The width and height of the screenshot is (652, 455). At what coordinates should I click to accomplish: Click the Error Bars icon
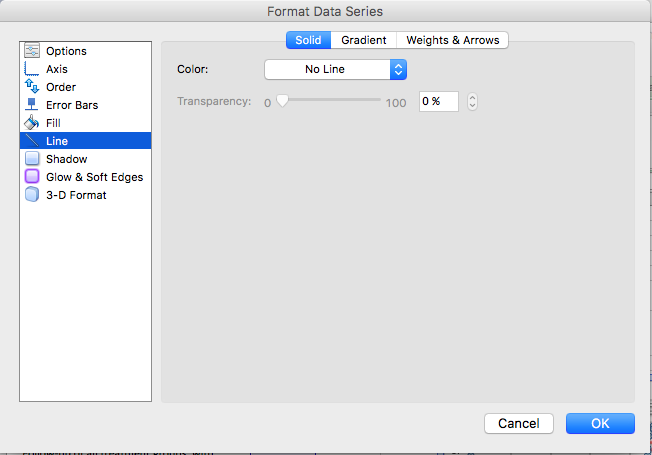(x=31, y=105)
